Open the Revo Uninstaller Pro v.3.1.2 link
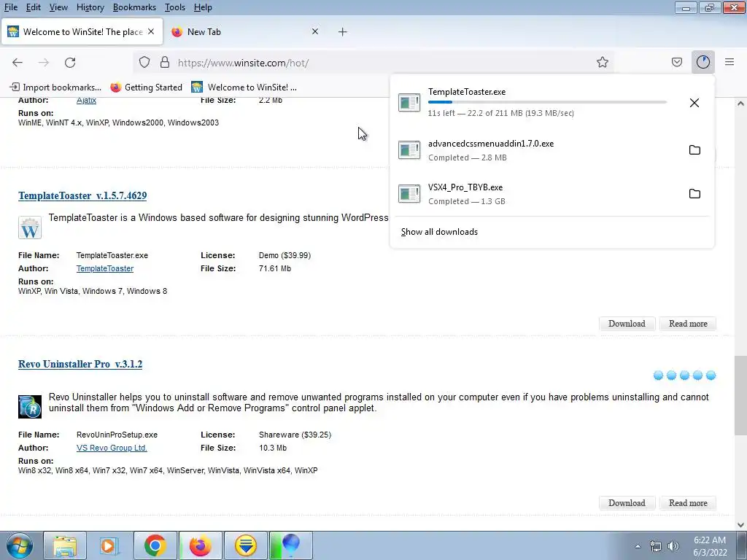This screenshot has height=560, width=747. 80,365
